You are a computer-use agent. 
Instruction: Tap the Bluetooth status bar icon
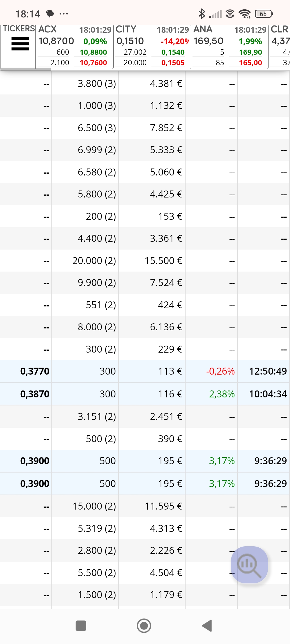(201, 14)
